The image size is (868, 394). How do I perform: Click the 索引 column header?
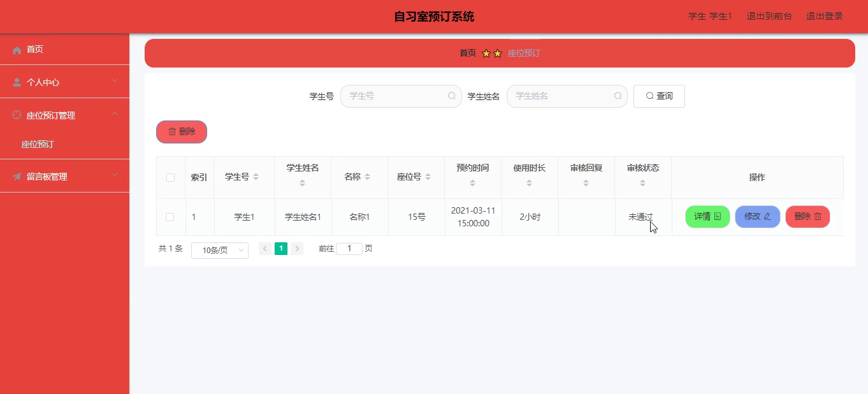pyautogui.click(x=199, y=177)
